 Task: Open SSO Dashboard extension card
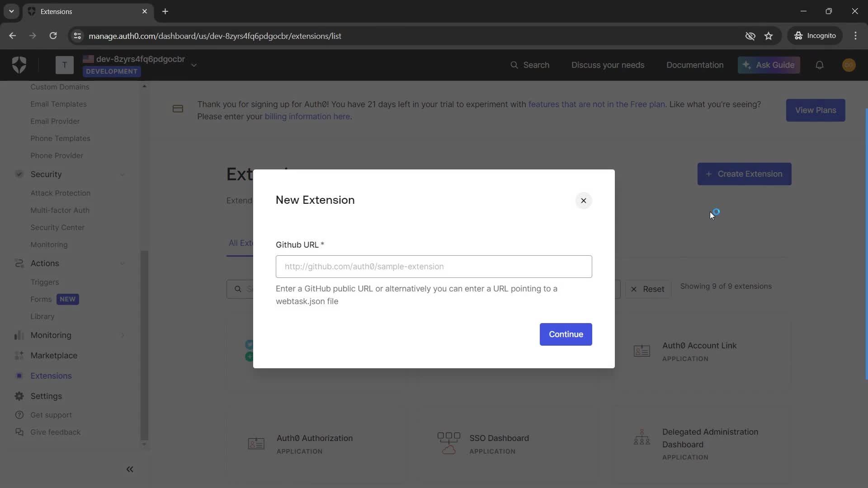[x=509, y=444]
